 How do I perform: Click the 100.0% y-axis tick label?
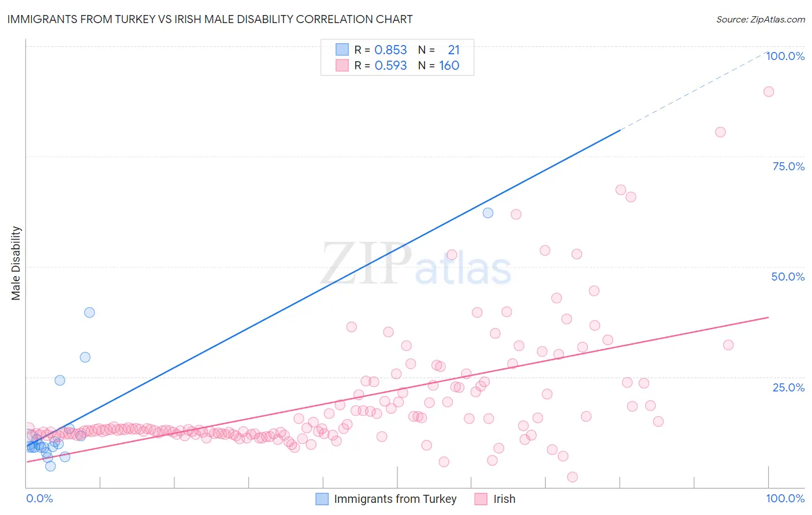785,56
